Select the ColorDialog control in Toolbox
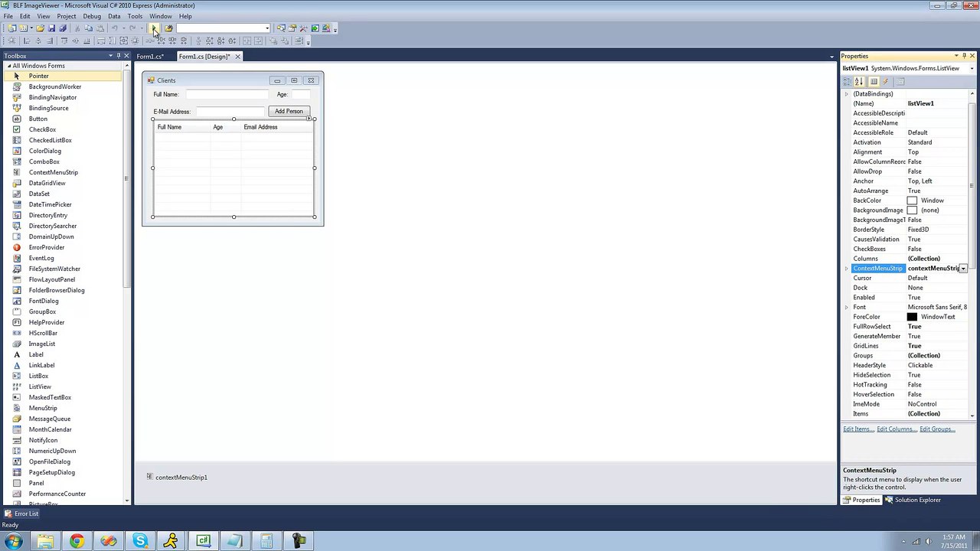The width and height of the screenshot is (980, 551). [x=44, y=151]
